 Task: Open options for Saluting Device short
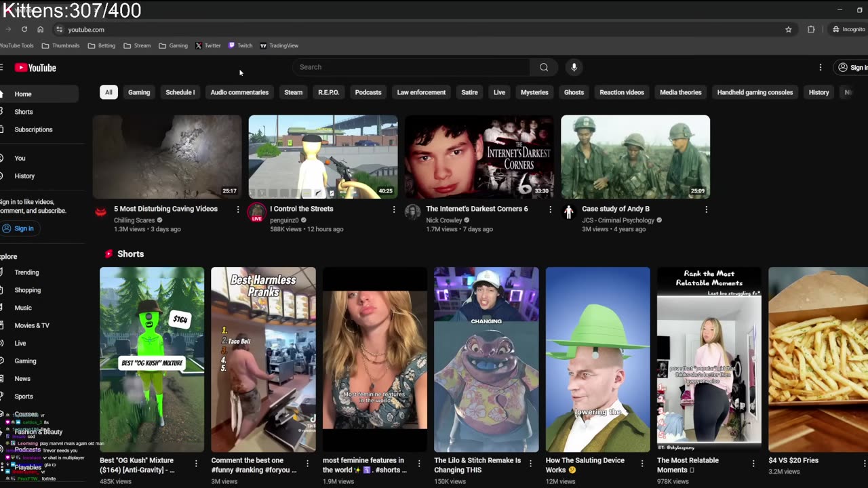click(642, 464)
